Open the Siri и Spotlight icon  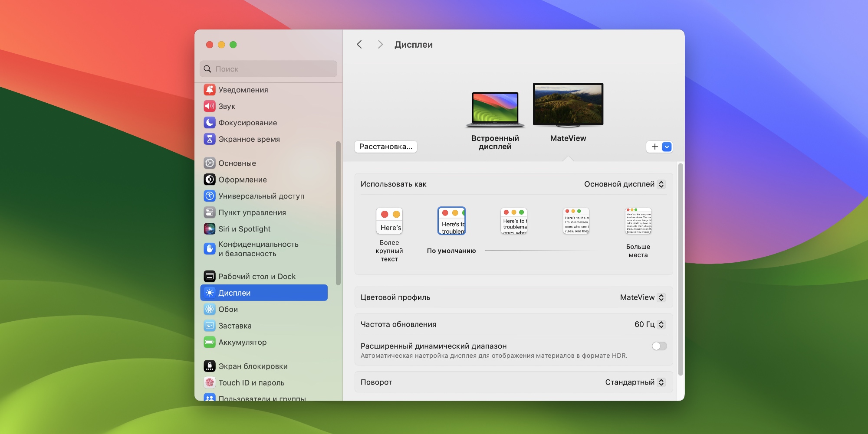point(210,229)
